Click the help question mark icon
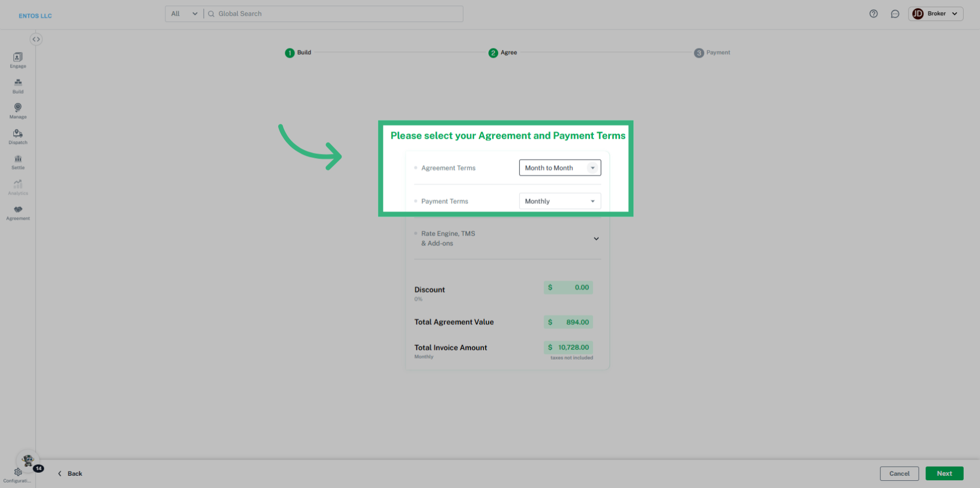Image resolution: width=980 pixels, height=488 pixels. [x=873, y=14]
